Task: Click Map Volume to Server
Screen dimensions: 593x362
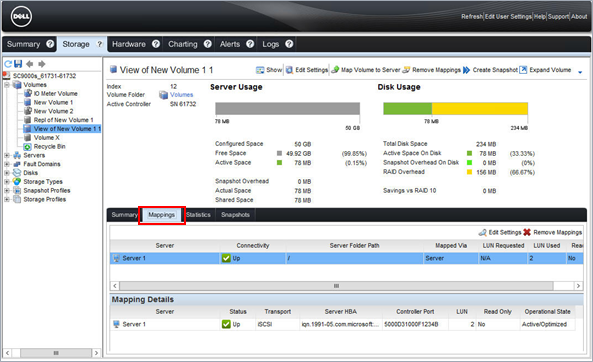Action: click(x=366, y=70)
